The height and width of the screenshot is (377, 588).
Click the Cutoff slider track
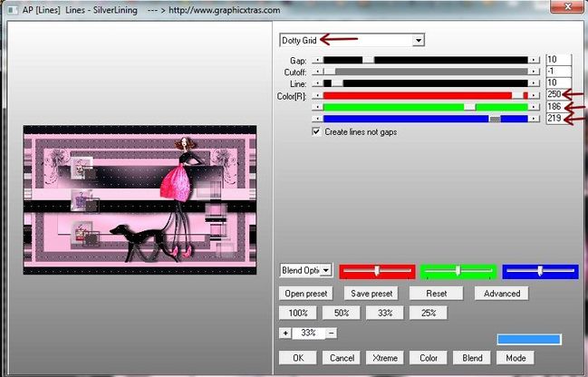click(x=426, y=72)
